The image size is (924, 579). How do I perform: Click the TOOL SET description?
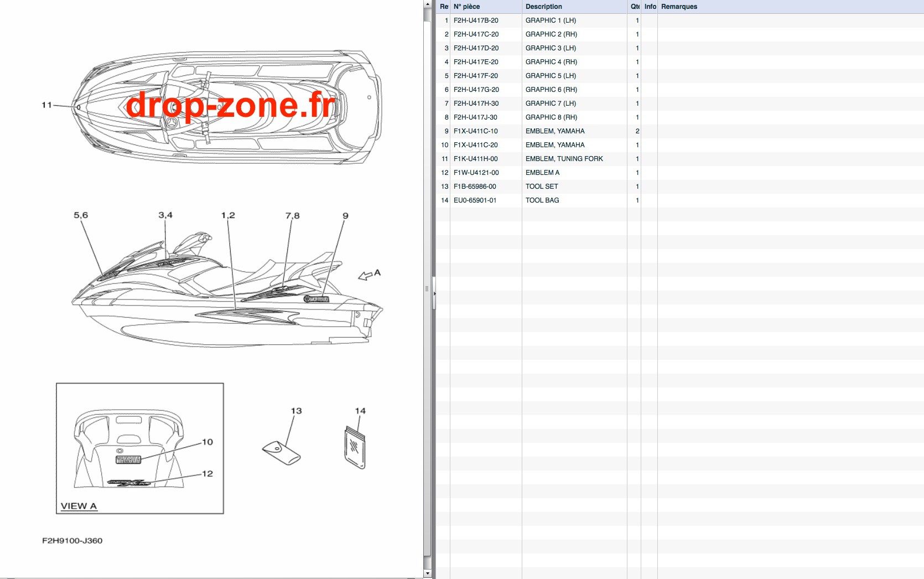click(x=542, y=187)
